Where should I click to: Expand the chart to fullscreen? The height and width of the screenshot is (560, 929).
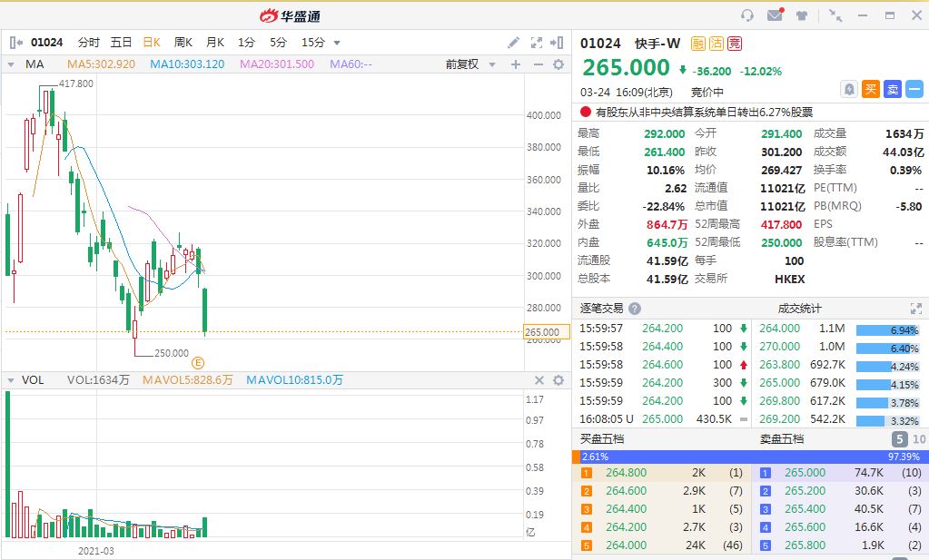click(x=536, y=43)
